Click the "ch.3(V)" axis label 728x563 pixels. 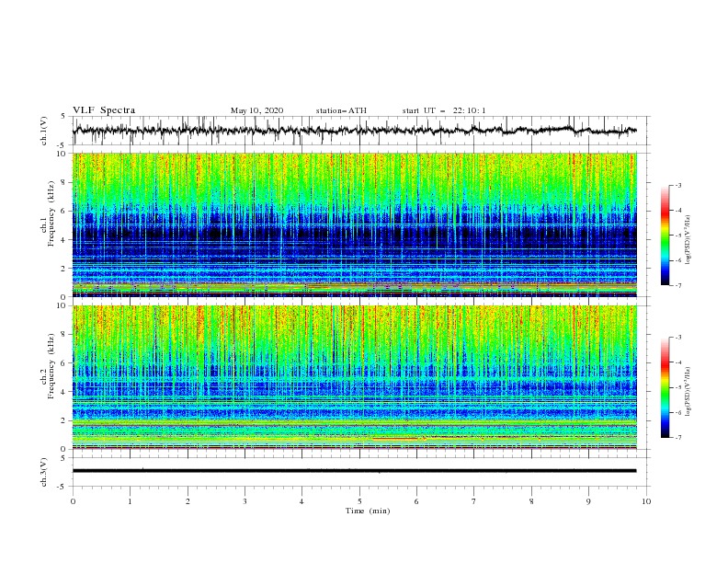[x=44, y=472]
